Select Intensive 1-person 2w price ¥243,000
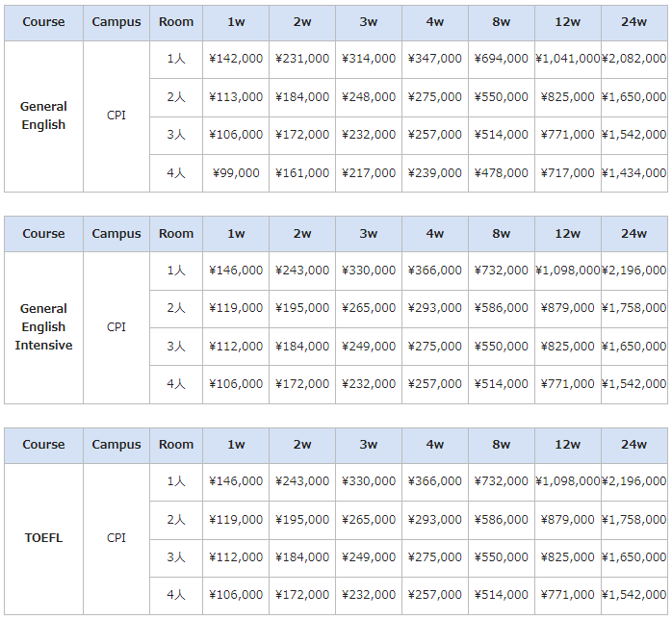672x620 pixels. 302,271
